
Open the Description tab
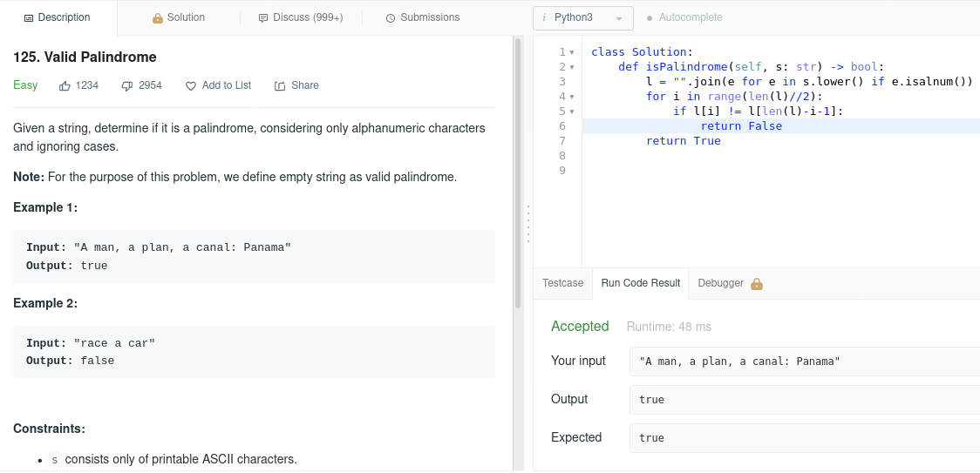tap(58, 17)
